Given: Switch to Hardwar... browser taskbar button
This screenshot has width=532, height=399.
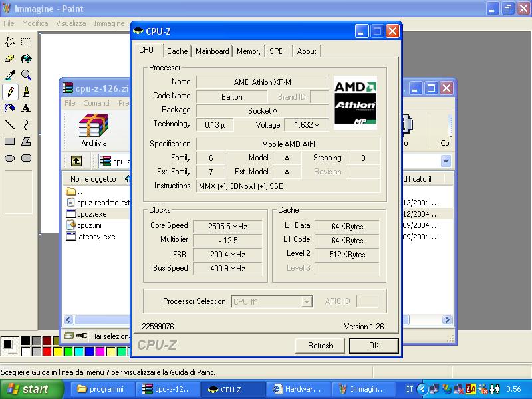Looking at the screenshot, I should point(297,389).
